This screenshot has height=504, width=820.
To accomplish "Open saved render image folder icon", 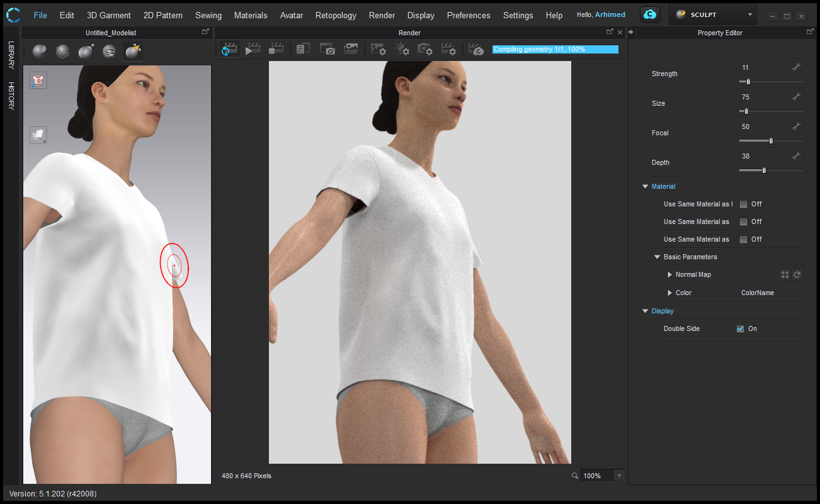I will pos(351,49).
